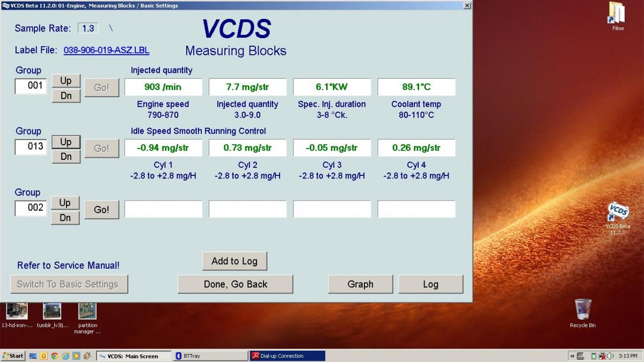644x362 pixels.
Task: Click the last quick launch icon before VCDS
Action: (x=87, y=356)
